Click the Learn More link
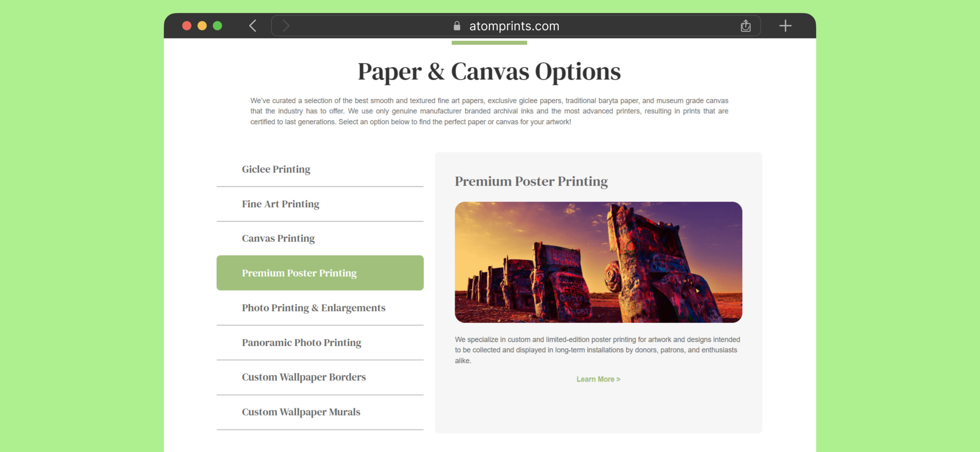The height and width of the screenshot is (452, 980). coord(598,379)
